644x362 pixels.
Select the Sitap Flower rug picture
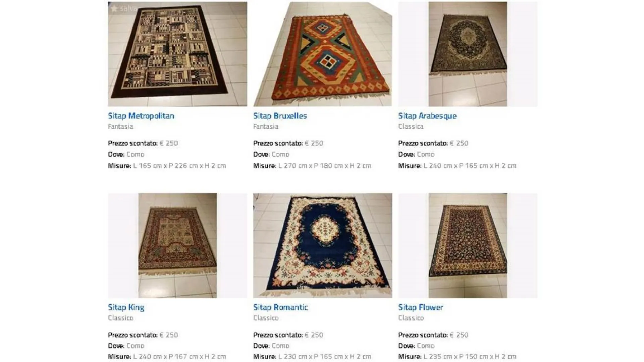click(x=468, y=245)
